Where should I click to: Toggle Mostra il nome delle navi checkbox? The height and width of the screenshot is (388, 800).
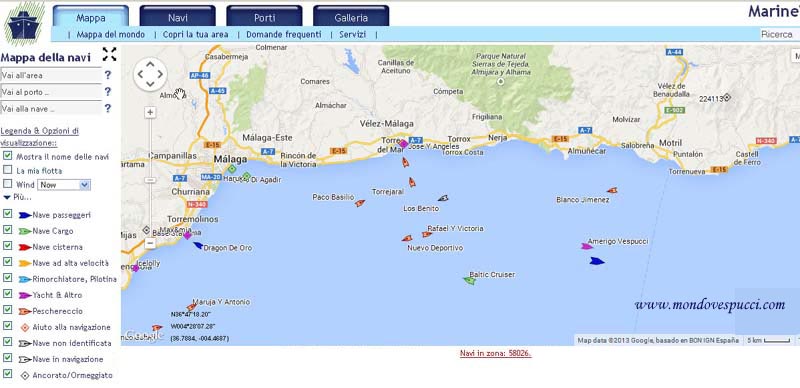tap(8, 155)
